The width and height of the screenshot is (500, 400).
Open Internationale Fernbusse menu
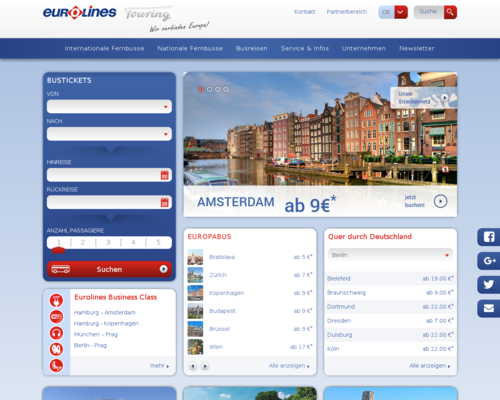104,48
